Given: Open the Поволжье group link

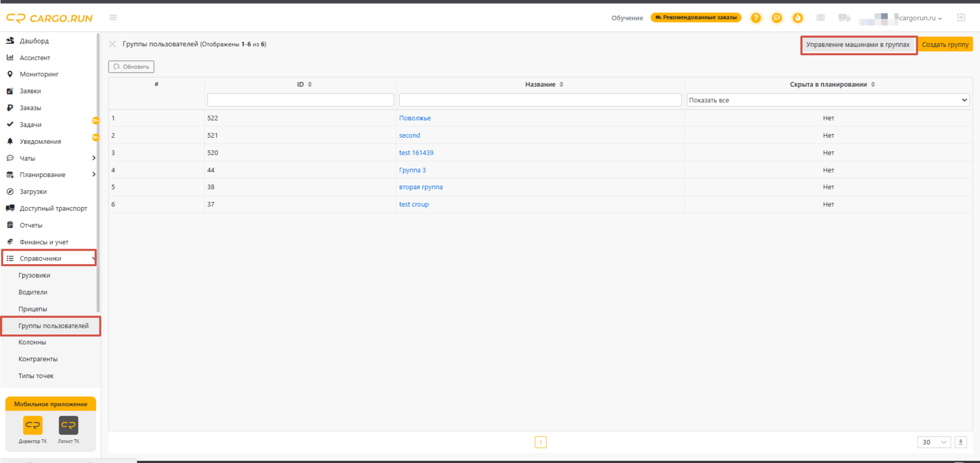Looking at the screenshot, I should pos(415,118).
